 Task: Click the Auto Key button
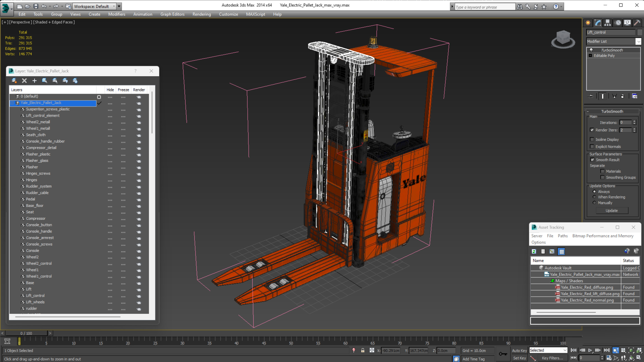[519, 350]
